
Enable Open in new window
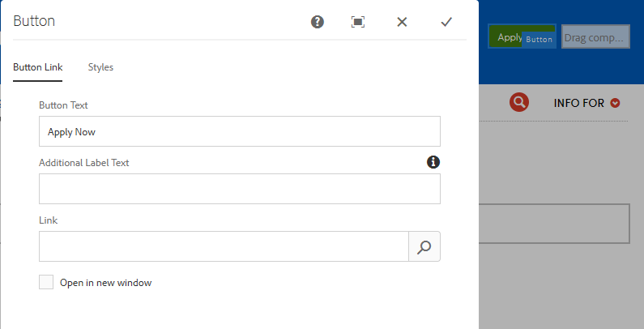pos(47,283)
